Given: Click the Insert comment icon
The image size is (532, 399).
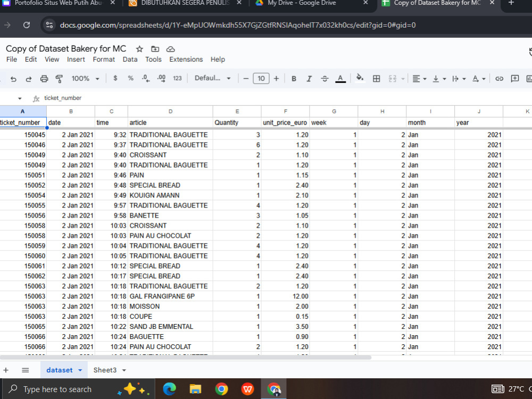Looking at the screenshot, I should [514, 79].
